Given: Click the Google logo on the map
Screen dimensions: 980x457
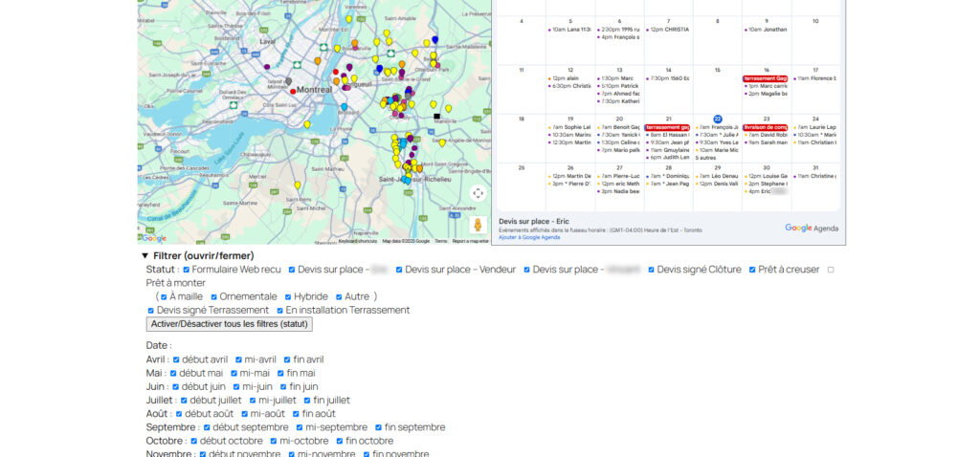Looking at the screenshot, I should click(x=153, y=238).
